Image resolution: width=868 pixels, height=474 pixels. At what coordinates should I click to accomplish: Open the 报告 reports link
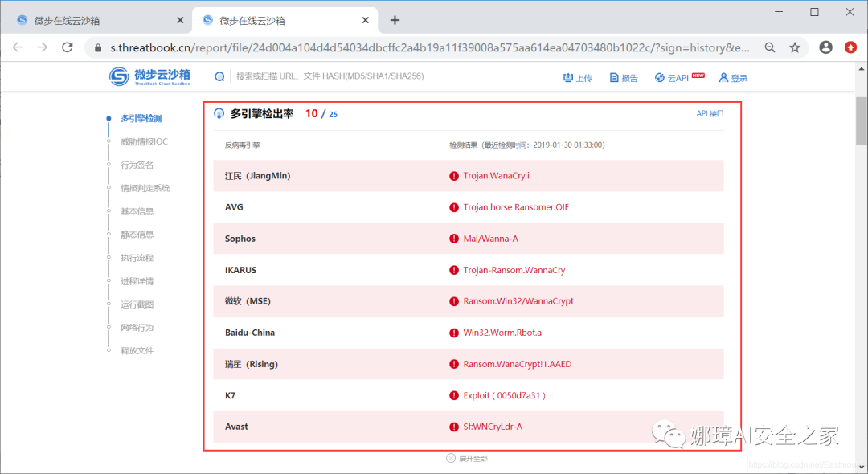click(x=624, y=78)
